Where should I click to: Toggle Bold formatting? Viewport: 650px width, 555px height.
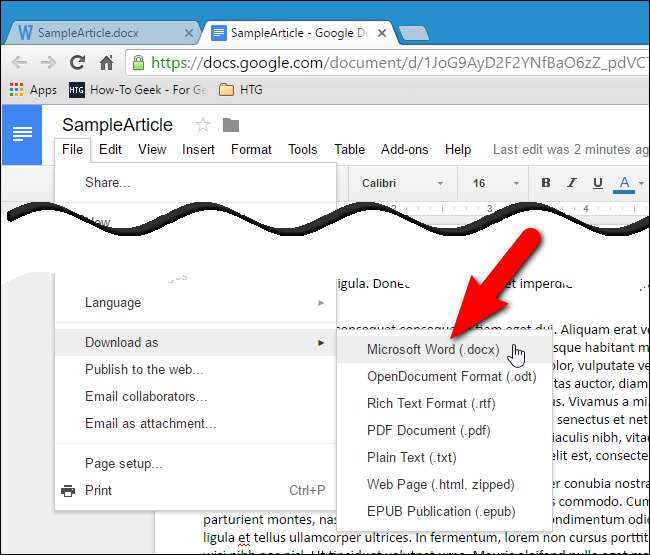pos(546,183)
